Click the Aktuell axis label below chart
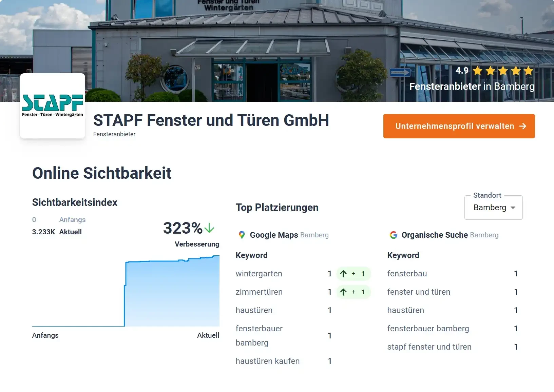554x392 pixels. coord(208,335)
